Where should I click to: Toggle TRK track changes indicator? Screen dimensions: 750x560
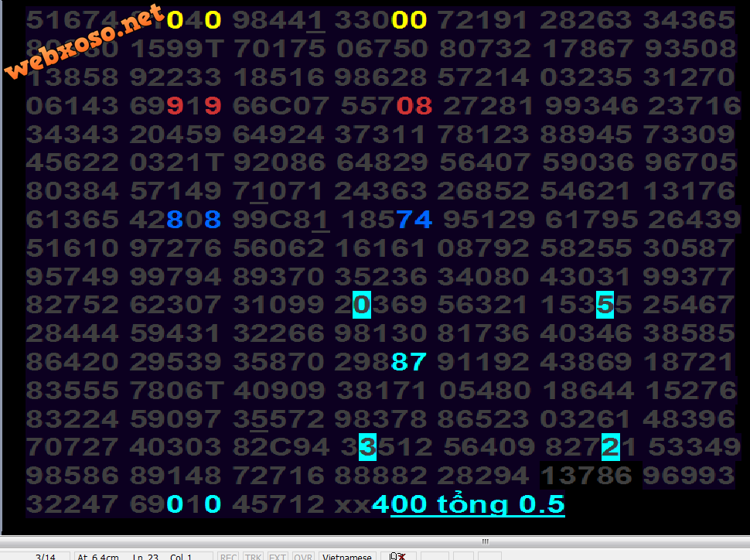(253, 556)
